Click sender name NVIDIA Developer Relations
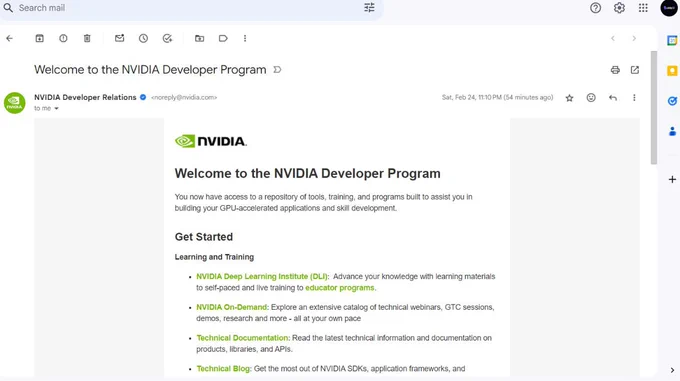Screen dimensions: 680x381 tap(85, 97)
